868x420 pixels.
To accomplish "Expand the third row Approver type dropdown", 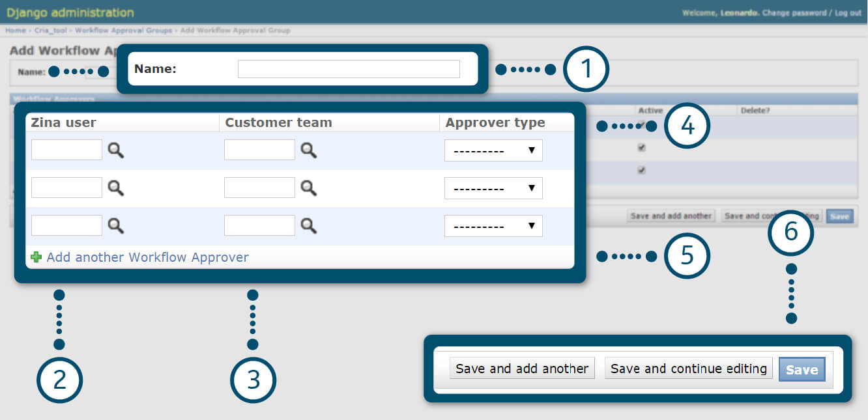I will 493,226.
